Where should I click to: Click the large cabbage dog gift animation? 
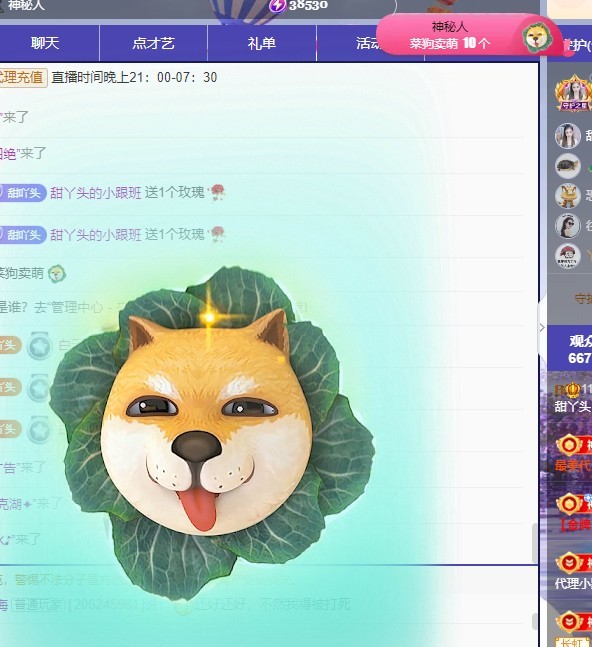tap(212, 431)
